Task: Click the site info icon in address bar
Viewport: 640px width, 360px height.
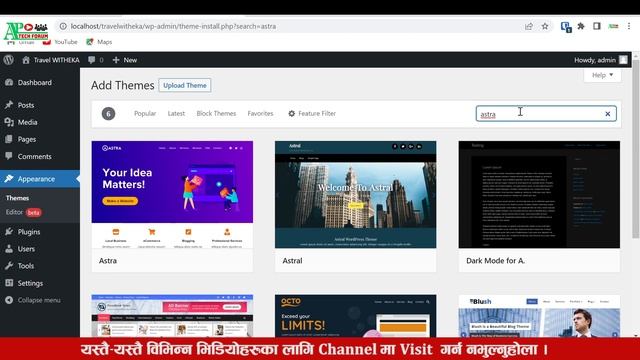Action: click(63, 26)
